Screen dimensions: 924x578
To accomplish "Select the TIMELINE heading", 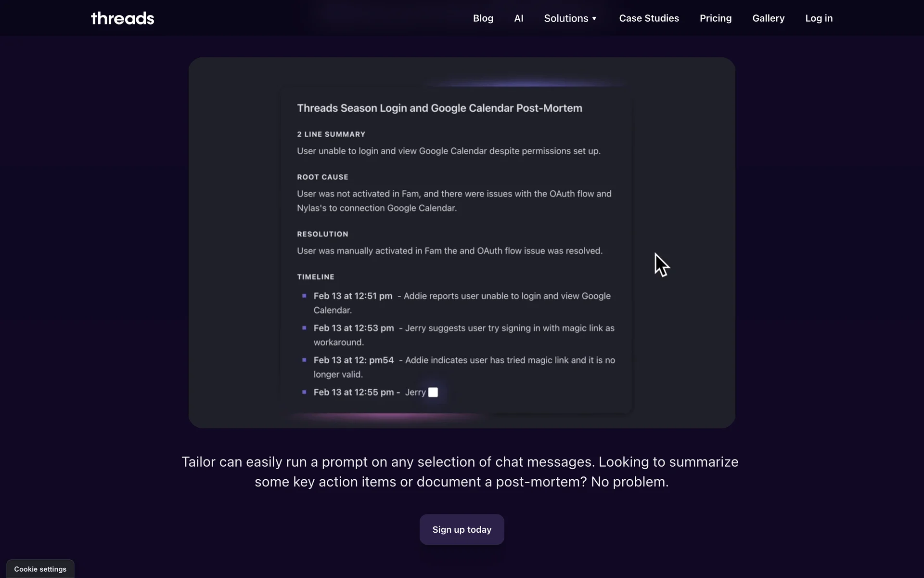I will (x=316, y=277).
